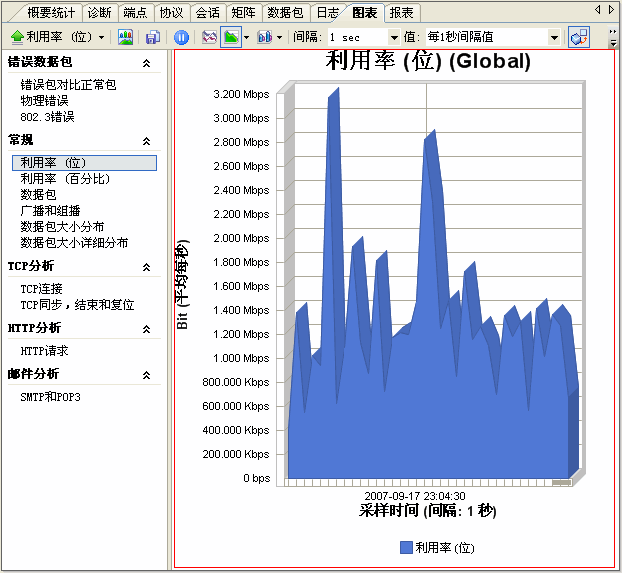Screen dimensions: 622x573
Task: Open the 间隔 interval combo box
Action: coord(364,37)
